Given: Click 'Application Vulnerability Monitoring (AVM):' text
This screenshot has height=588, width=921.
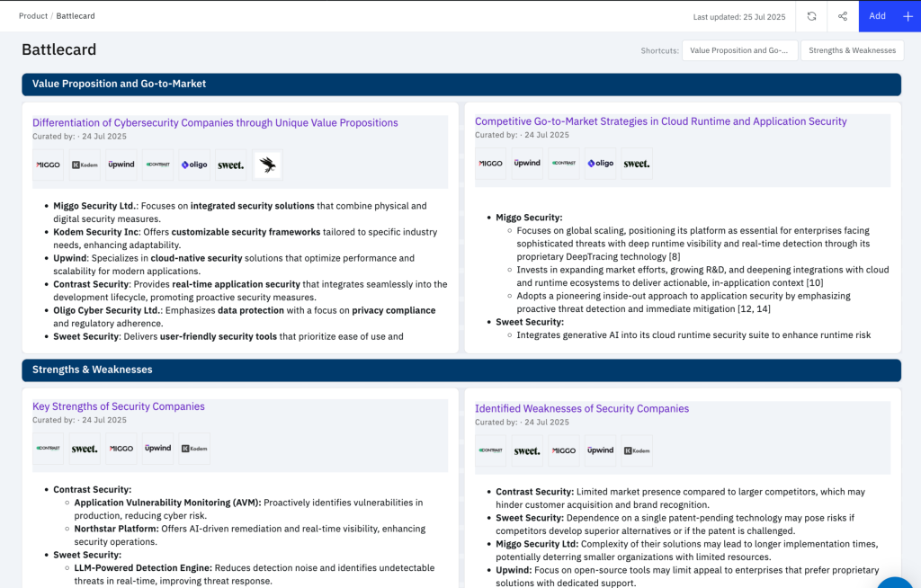Looking at the screenshot, I should [x=167, y=503].
